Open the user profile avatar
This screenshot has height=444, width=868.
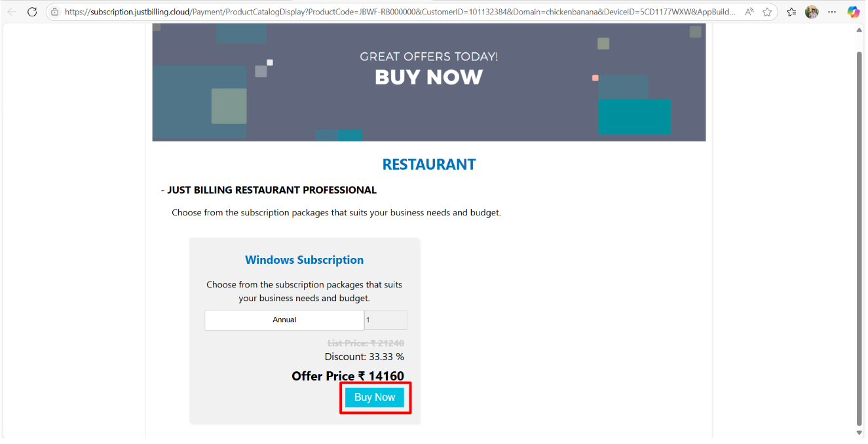point(812,12)
